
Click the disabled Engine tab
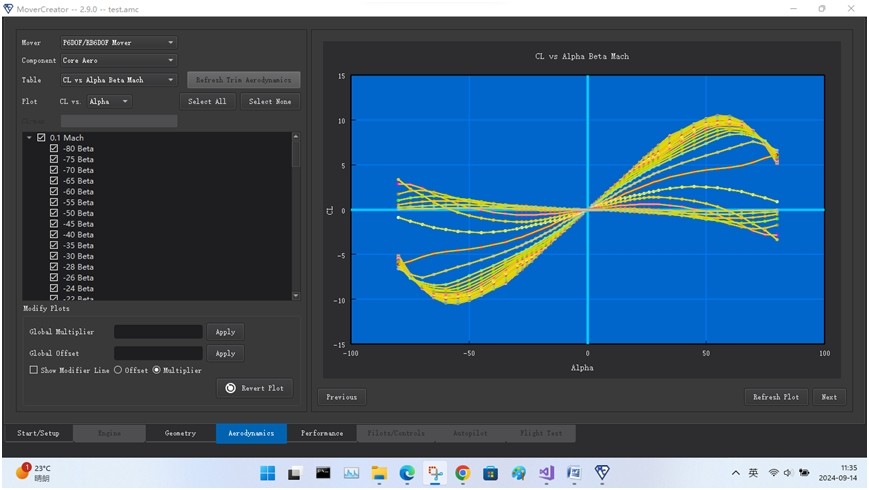[109, 433]
